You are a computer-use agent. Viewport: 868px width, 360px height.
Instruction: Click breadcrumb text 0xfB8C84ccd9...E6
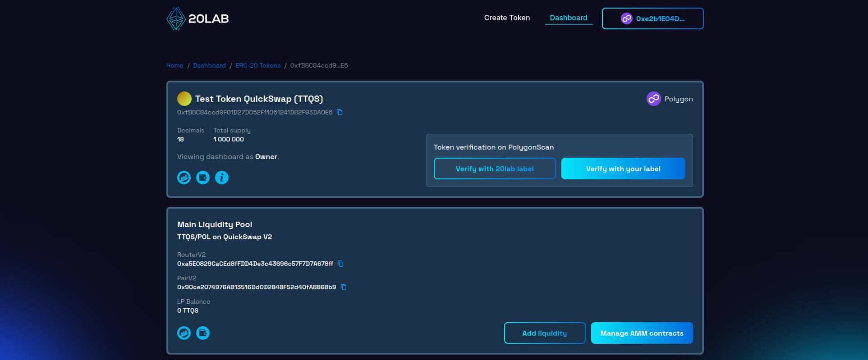coord(319,65)
